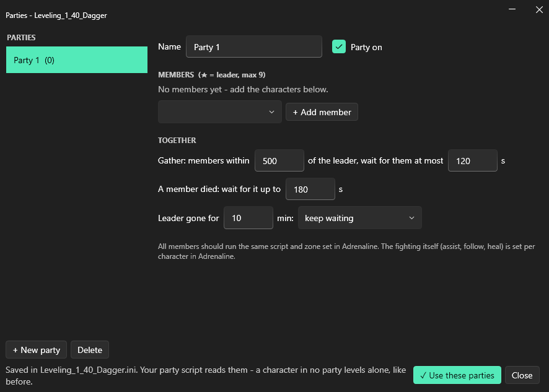Click the 'Saved in Leveling_1_40_Dagger.ini' status text
The width and height of the screenshot is (549, 392).
206,375
